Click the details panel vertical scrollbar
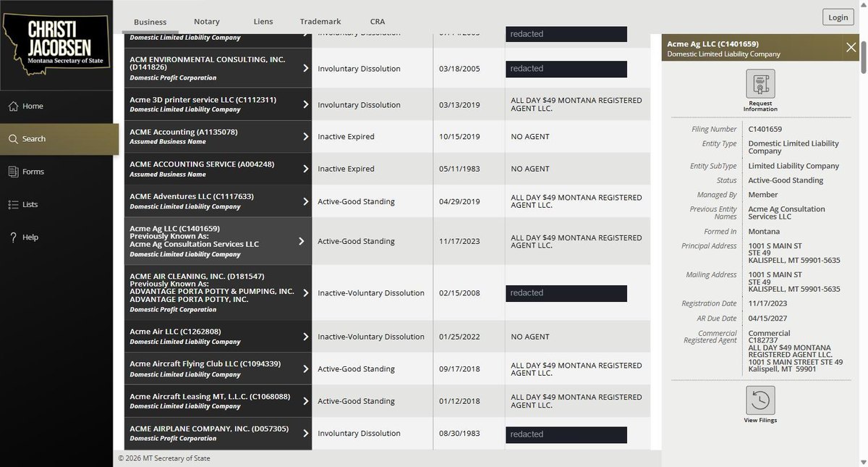 point(863,58)
